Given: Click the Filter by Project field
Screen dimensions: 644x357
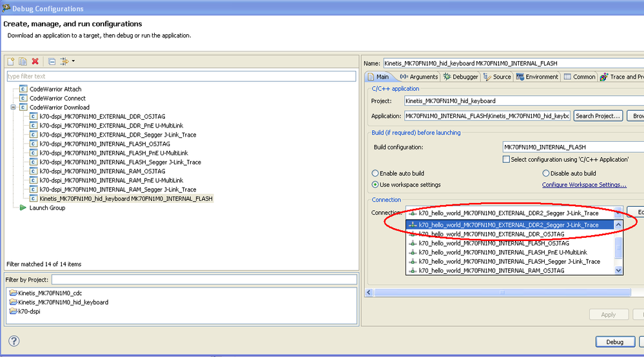Looking at the screenshot, I should pos(204,280).
